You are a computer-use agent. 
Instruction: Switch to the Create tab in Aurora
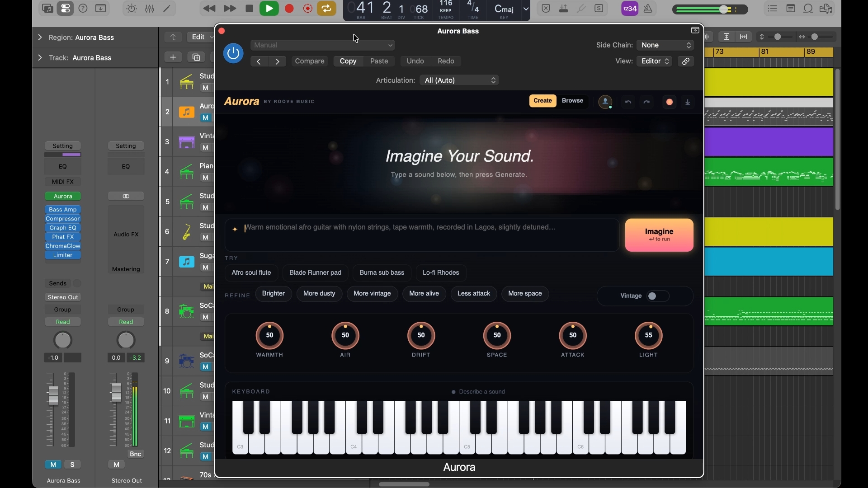543,101
